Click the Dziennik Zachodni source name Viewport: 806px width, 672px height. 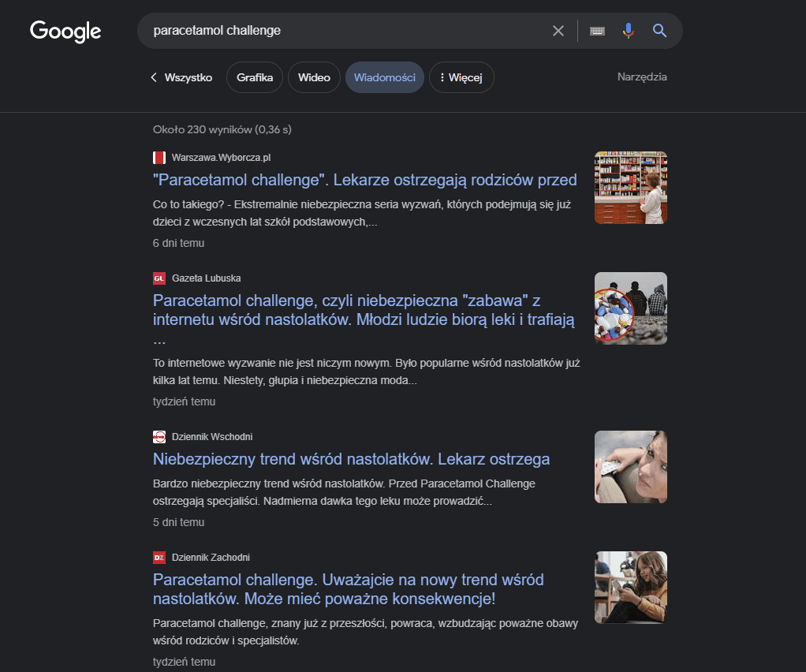tap(211, 558)
